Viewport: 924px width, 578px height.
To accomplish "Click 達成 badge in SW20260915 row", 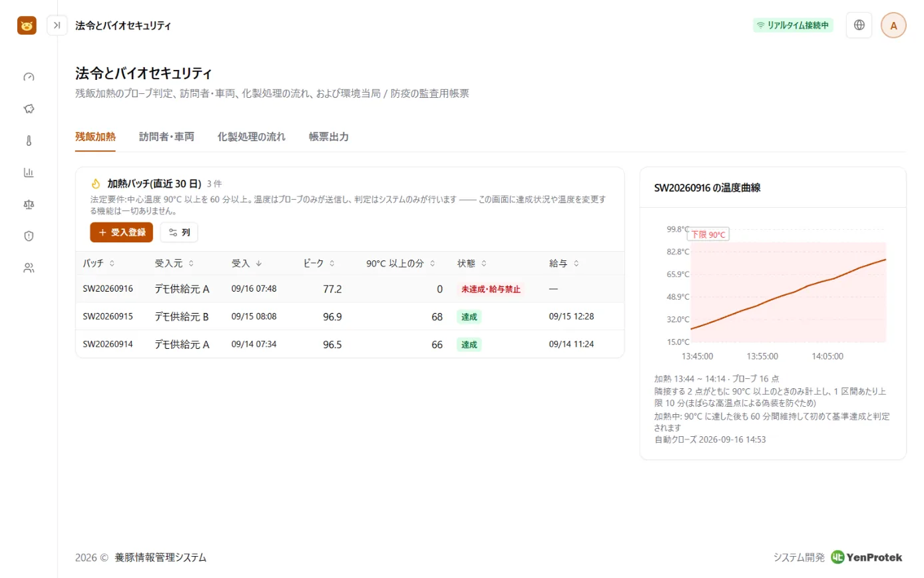I will click(469, 317).
